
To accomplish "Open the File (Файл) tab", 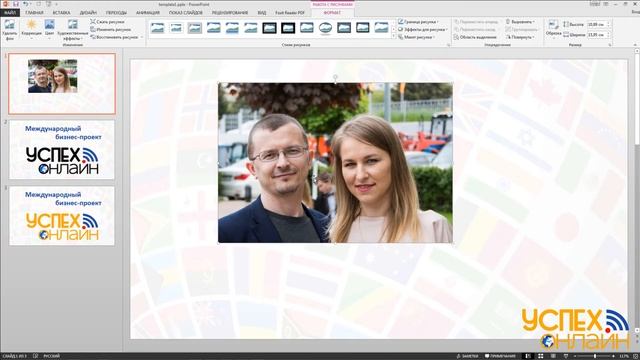I will tap(10, 13).
